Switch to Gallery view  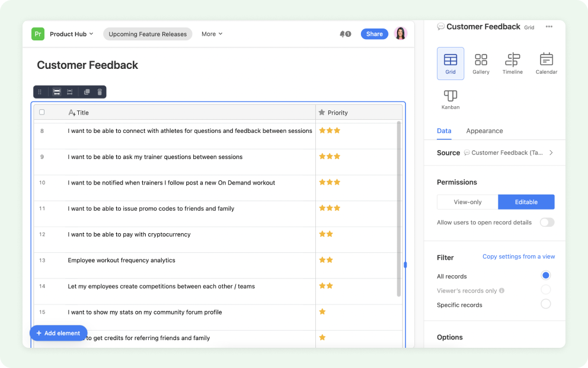click(x=481, y=62)
